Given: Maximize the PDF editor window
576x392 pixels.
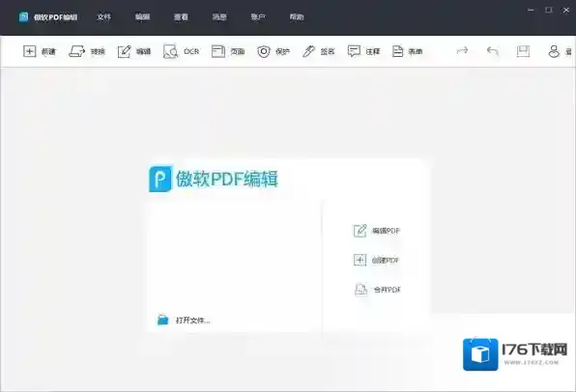Looking at the screenshot, I should (548, 10).
